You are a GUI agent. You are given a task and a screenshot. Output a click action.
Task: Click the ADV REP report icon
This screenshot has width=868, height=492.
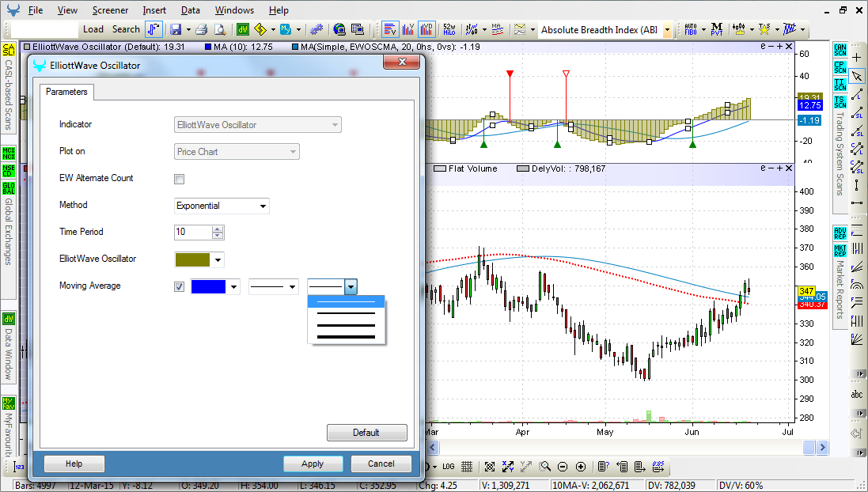tap(840, 233)
